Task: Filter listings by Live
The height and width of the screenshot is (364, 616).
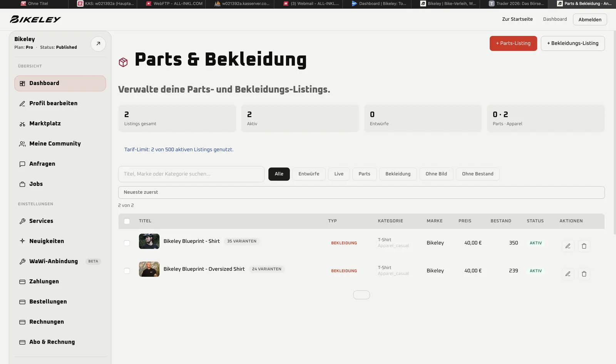Action: [x=339, y=174]
